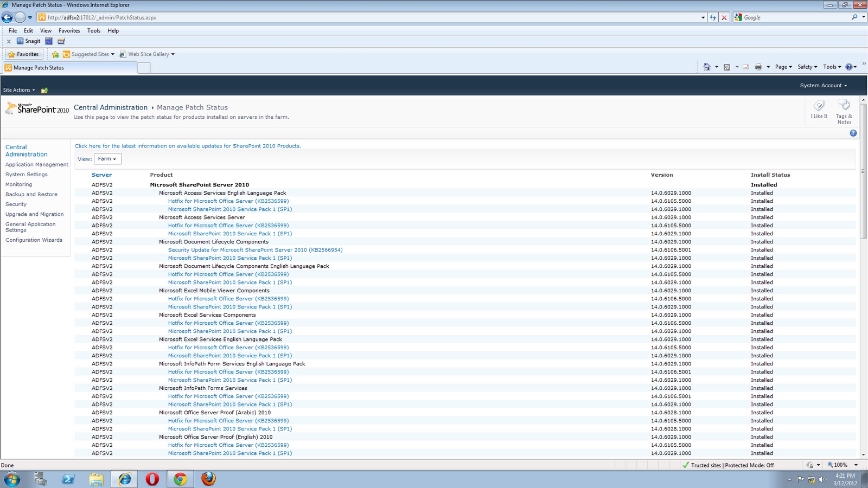
Task: Click the Read Mail icon
Action: click(745, 67)
